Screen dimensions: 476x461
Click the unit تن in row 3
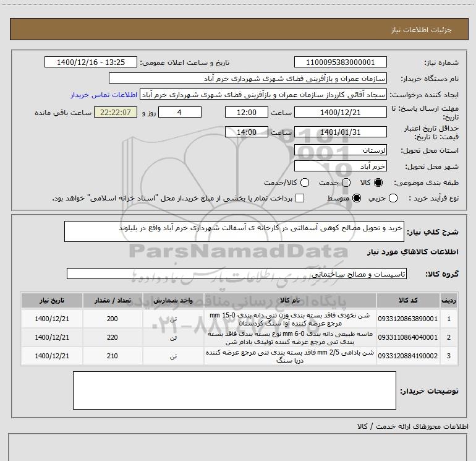(x=173, y=356)
